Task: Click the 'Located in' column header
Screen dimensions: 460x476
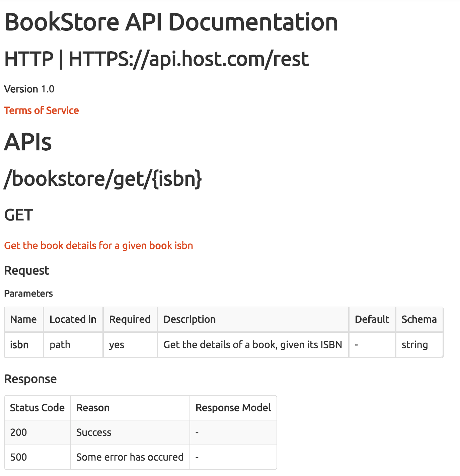Action: [x=73, y=319]
